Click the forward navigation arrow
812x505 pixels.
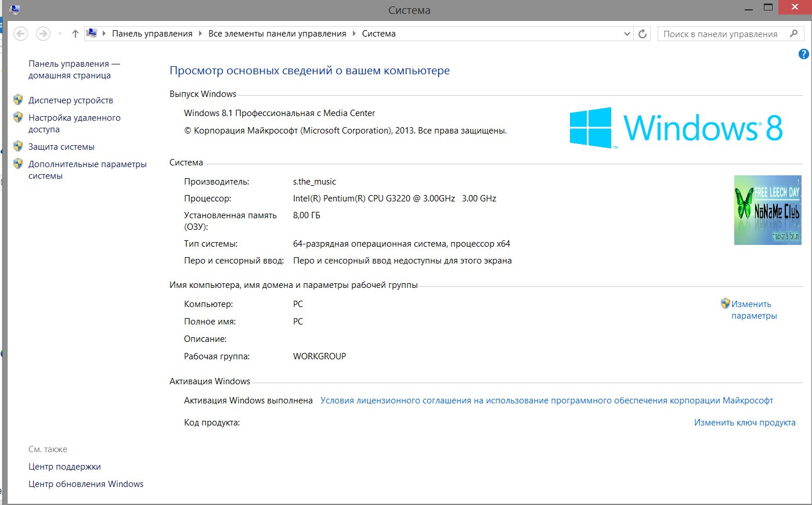pos(43,34)
